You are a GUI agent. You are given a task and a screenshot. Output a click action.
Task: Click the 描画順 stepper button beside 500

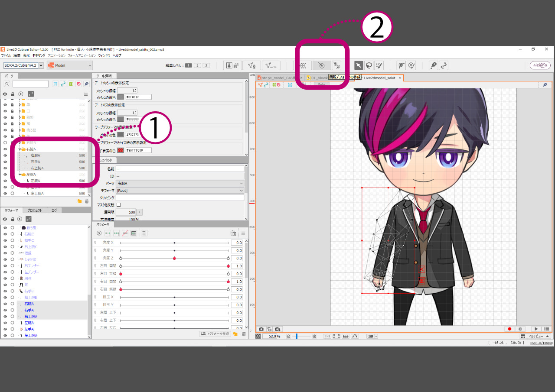[139, 212]
